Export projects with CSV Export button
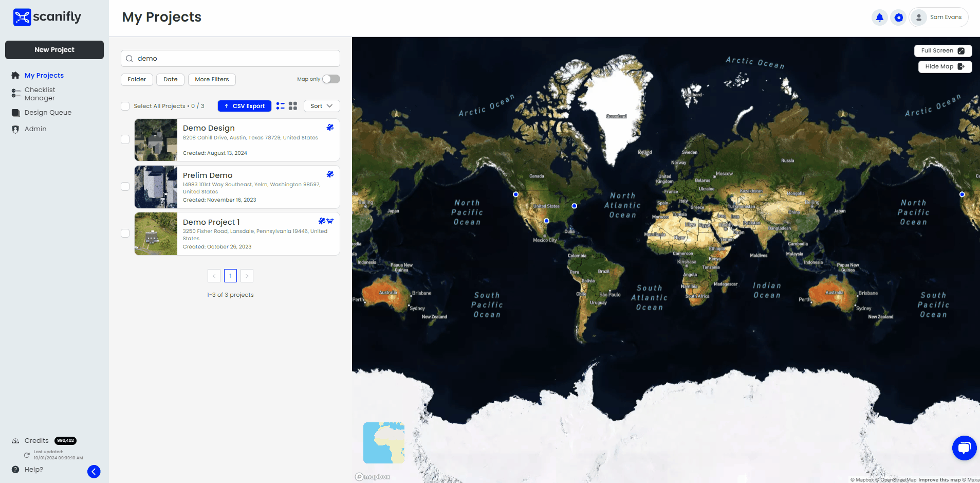The image size is (980, 483). tap(244, 106)
